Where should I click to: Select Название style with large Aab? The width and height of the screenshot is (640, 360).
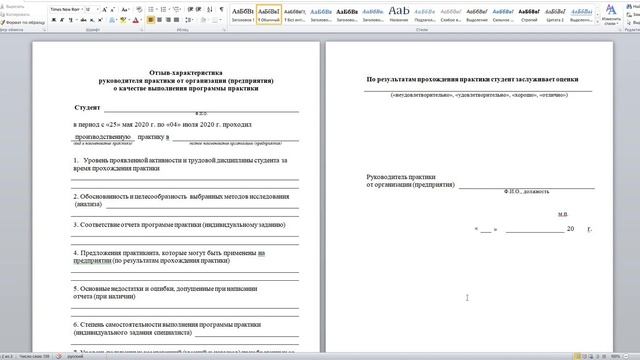point(399,14)
